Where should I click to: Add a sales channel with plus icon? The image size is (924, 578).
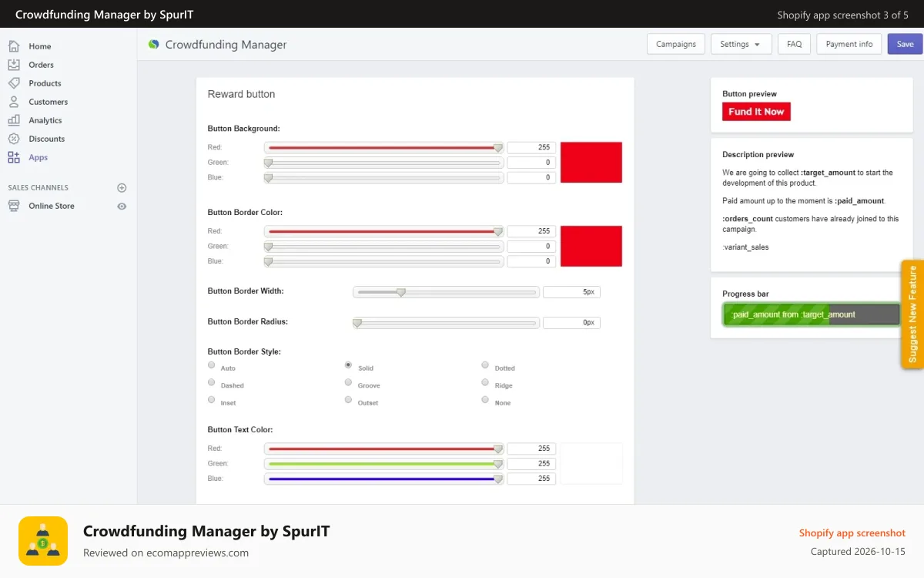pyautogui.click(x=122, y=188)
